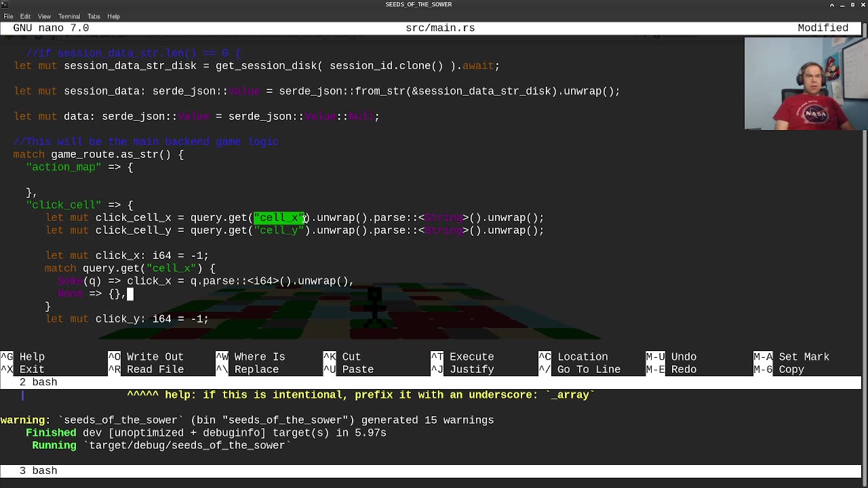Image resolution: width=868 pixels, height=488 pixels.
Task: Open the Tabs menu
Action: coord(94,16)
